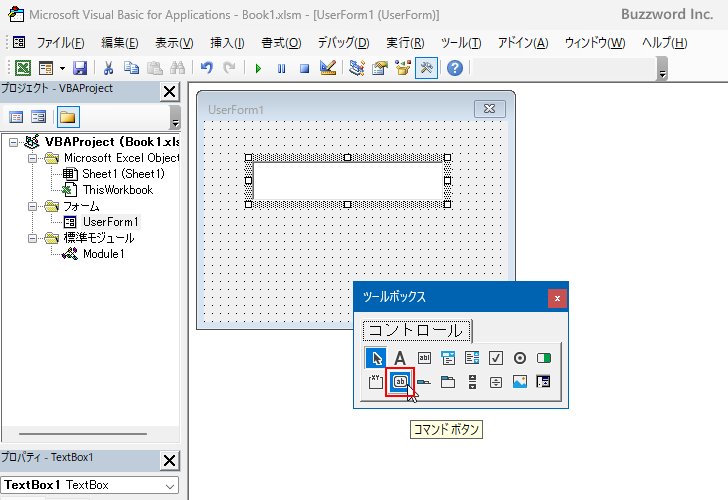Select Module1 in the project tree

point(103,254)
